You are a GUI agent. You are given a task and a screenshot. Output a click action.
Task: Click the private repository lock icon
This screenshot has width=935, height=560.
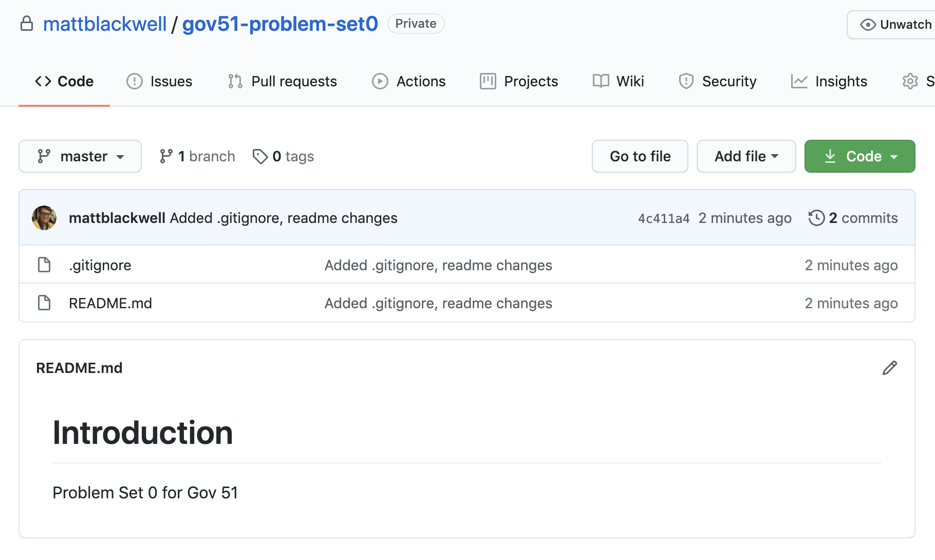pos(27,24)
